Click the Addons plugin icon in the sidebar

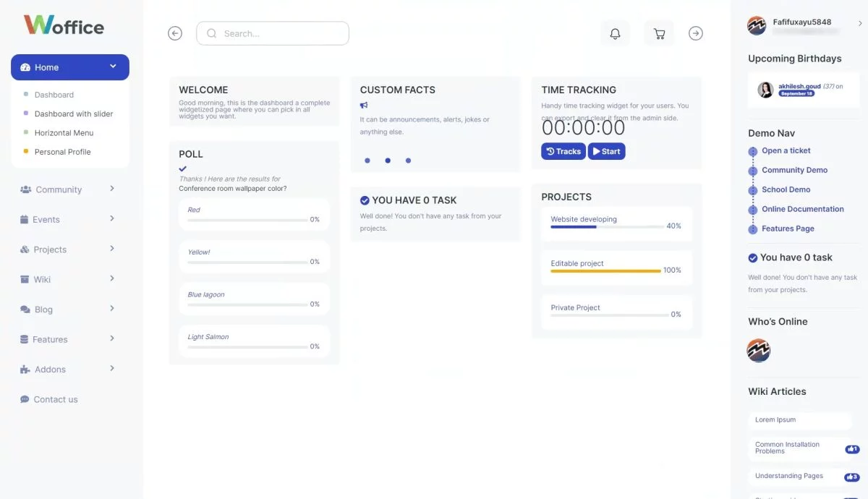[24, 369]
